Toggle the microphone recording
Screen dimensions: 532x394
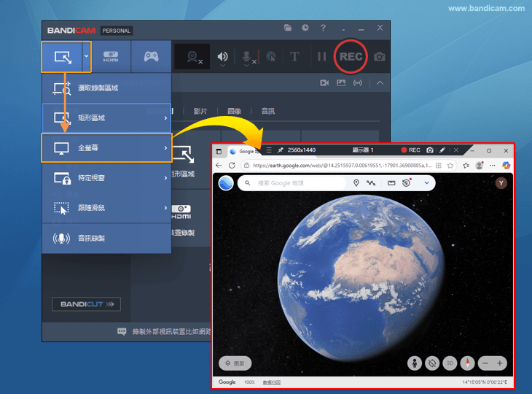point(247,57)
